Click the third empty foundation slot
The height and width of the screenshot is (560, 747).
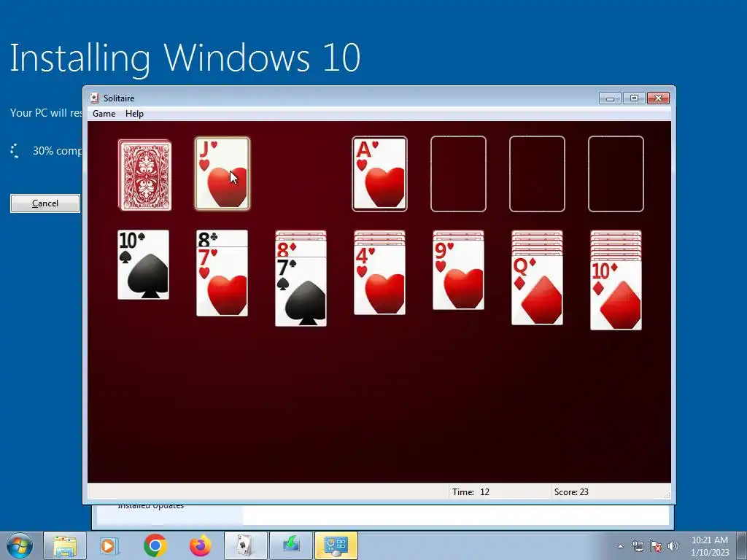pos(537,174)
